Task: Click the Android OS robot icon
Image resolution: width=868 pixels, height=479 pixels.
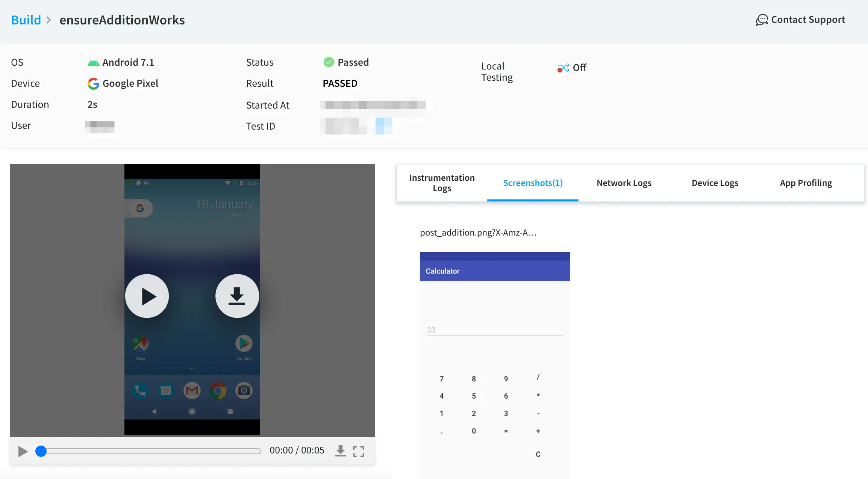Action: click(x=93, y=63)
